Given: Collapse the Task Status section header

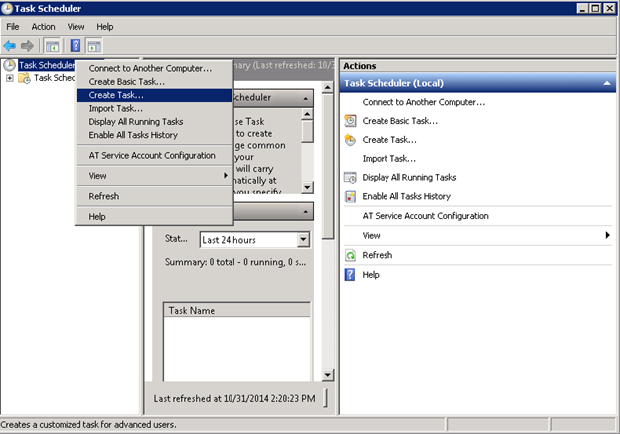Looking at the screenshot, I should point(306,212).
